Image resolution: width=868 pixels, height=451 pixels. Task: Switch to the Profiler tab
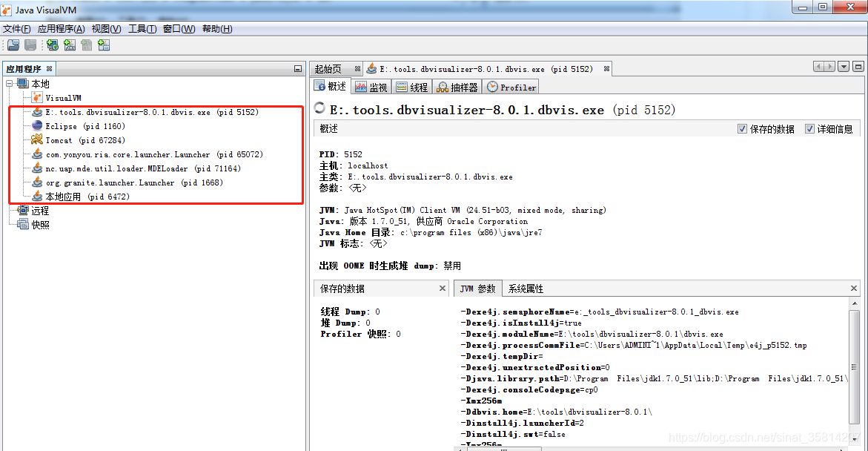click(x=511, y=87)
